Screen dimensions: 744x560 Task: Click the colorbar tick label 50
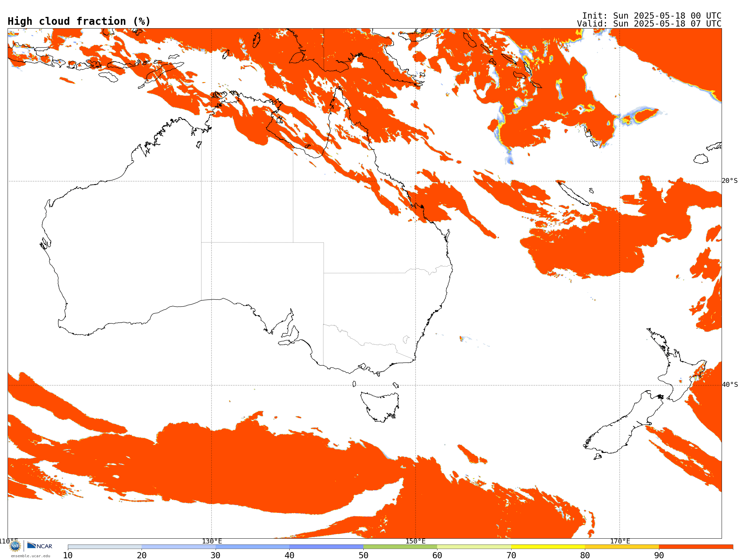(x=363, y=556)
